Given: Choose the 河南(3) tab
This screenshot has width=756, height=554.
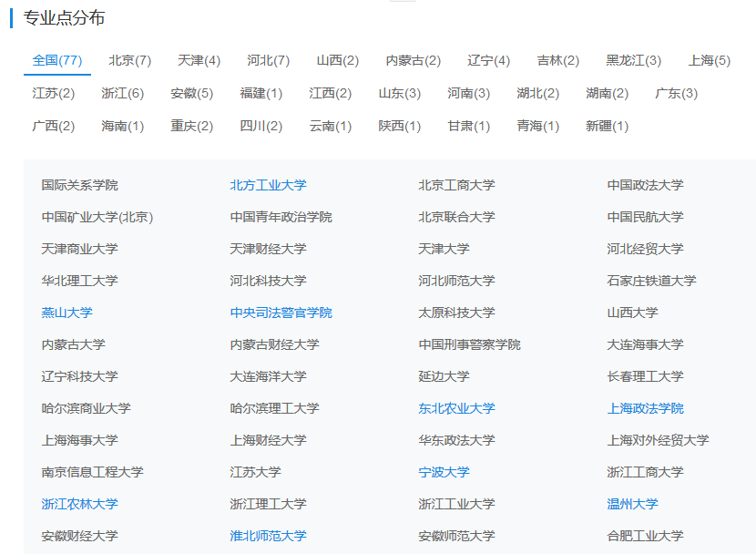Looking at the screenshot, I should coord(469,94).
